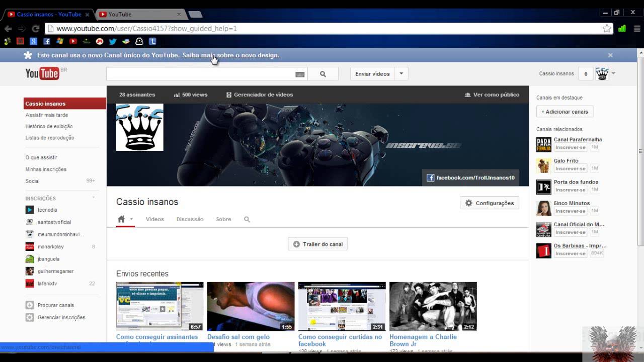
Task: Open the 6:57 Como conseguir assinantes thumbnail
Action: [159, 306]
